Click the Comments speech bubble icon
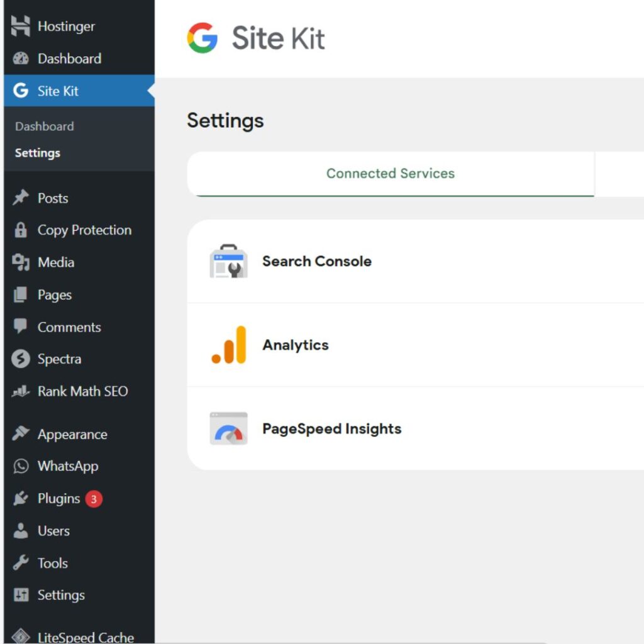Image resolution: width=644 pixels, height=644 pixels. (x=21, y=326)
